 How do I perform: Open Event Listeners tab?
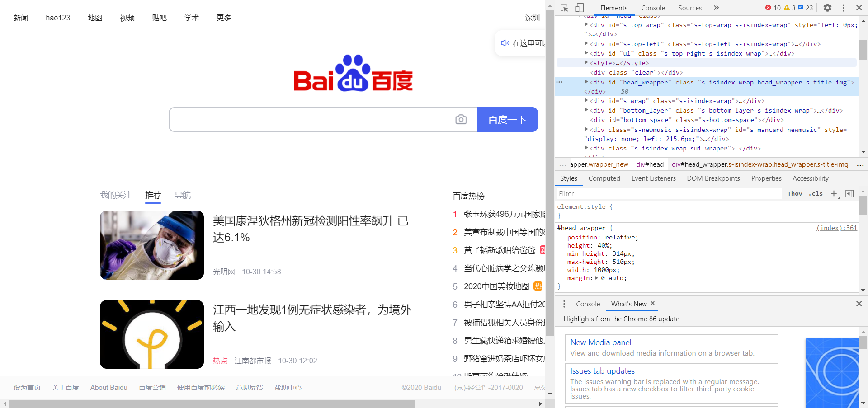653,178
